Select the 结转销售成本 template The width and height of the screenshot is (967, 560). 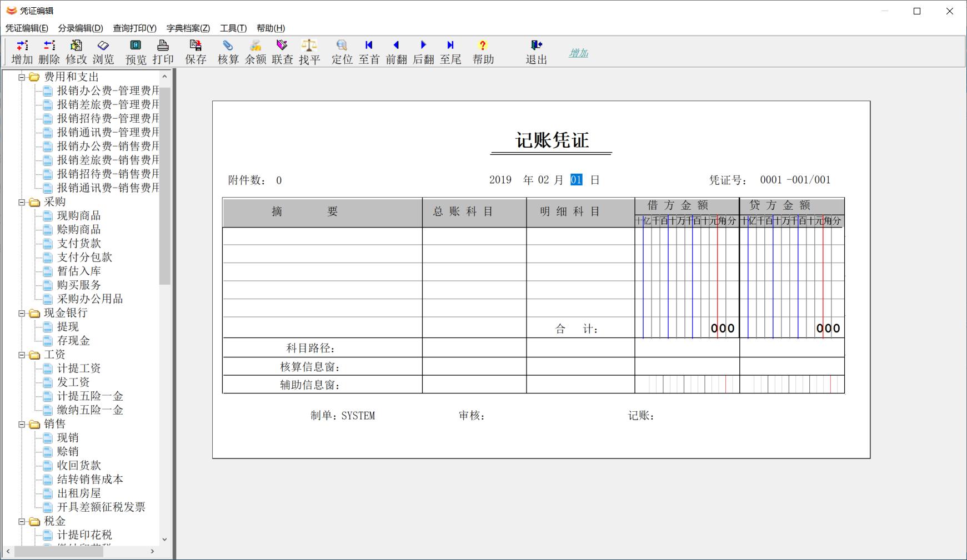[x=90, y=479]
